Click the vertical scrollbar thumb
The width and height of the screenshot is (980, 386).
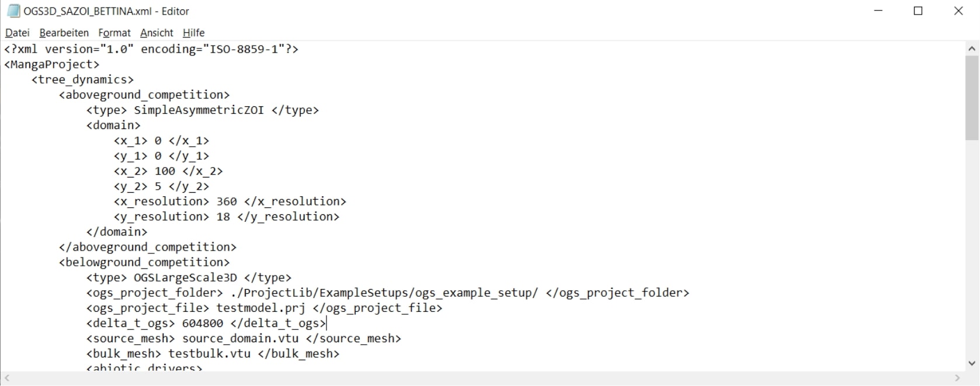pos(972,98)
